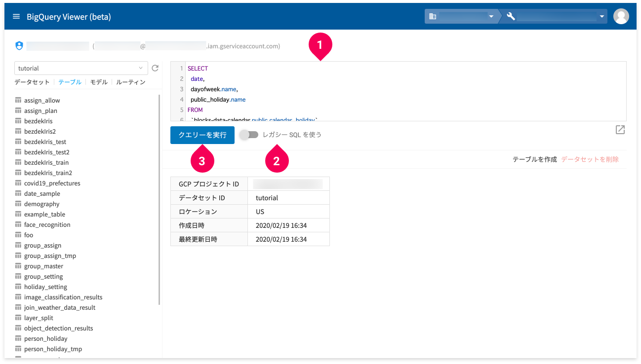Click the tutorial value in データセット ID row

(x=267, y=198)
